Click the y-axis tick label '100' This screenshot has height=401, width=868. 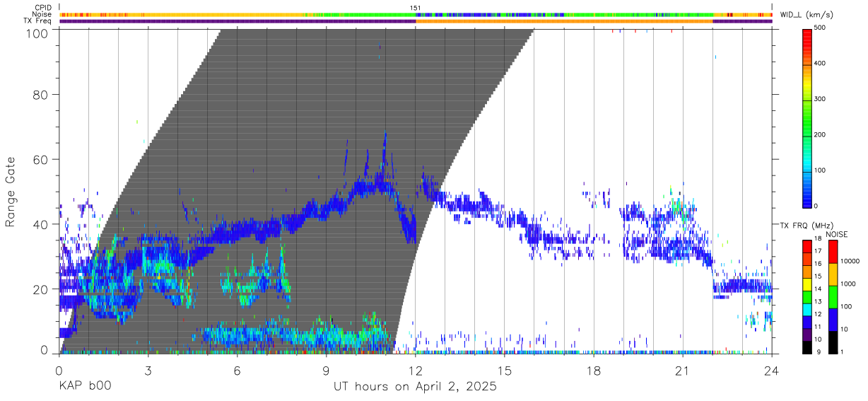pyautogui.click(x=37, y=33)
